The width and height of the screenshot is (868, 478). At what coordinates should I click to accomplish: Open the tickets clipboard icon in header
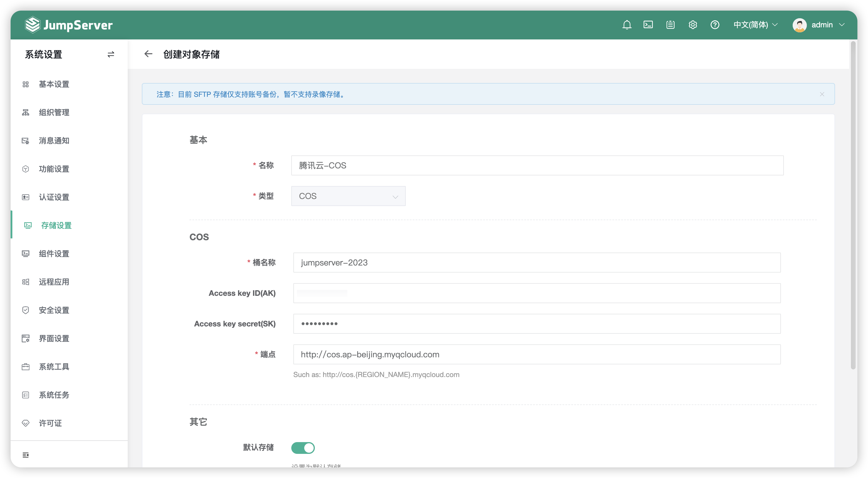[x=670, y=25]
